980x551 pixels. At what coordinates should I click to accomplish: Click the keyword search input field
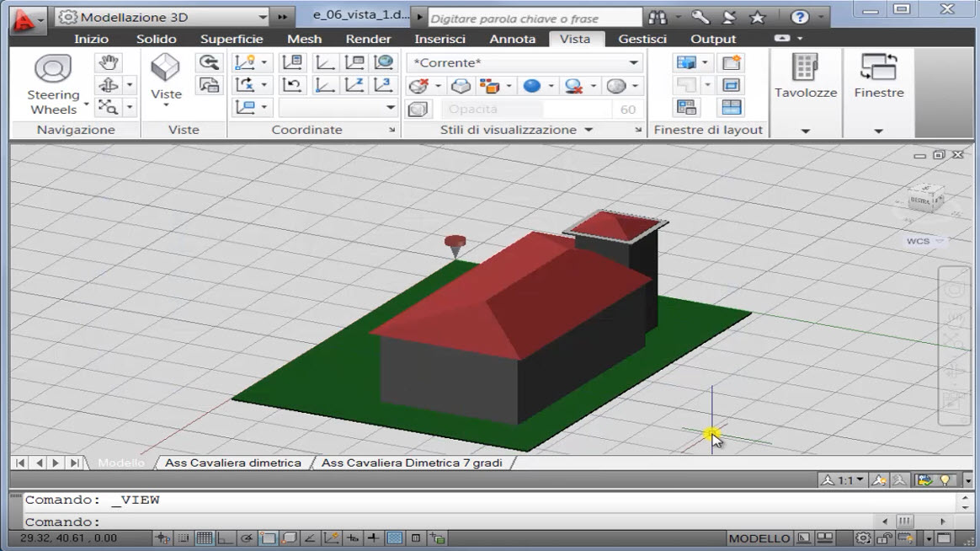(534, 18)
